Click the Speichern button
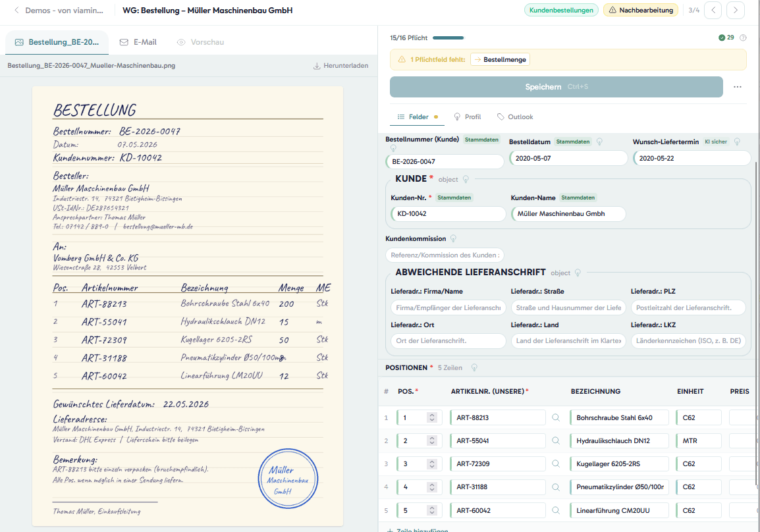Viewport: 760px width, 532px height. coord(556,87)
